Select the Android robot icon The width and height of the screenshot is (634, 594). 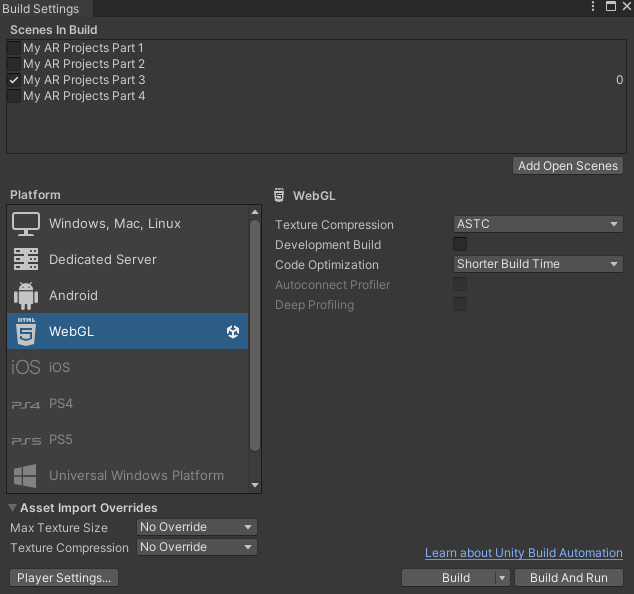(x=26, y=296)
